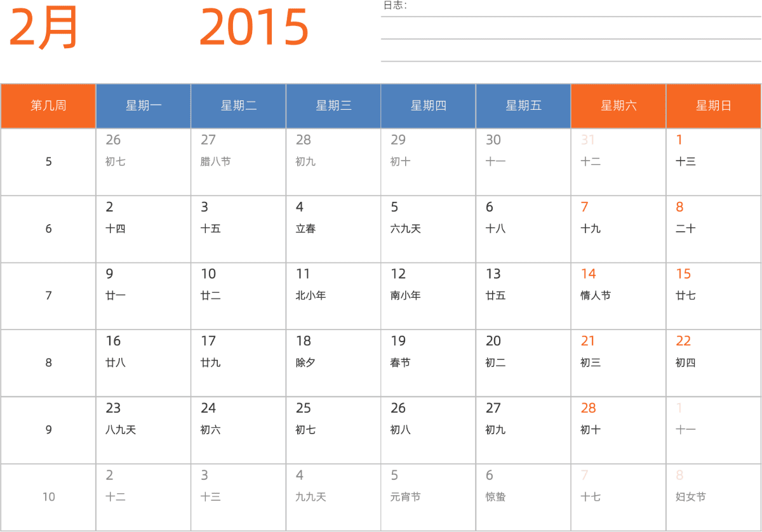762x532 pixels.
Task: Click the 元宵节 label in week 10
Action: [406, 497]
